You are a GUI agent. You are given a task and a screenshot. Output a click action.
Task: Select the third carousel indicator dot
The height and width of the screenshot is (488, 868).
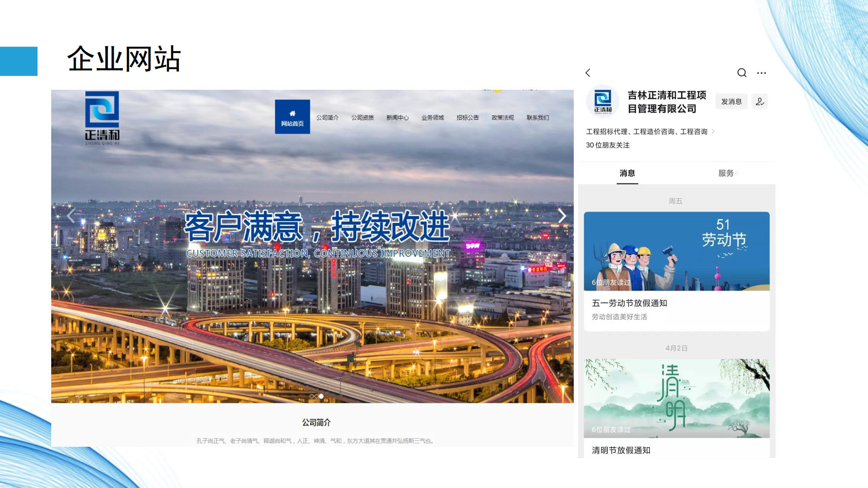tap(321, 396)
